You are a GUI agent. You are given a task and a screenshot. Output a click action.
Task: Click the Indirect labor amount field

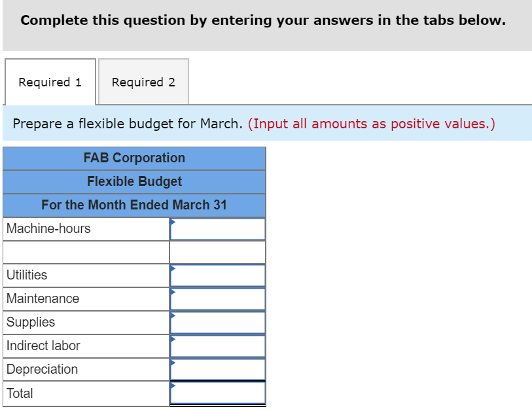coord(219,346)
